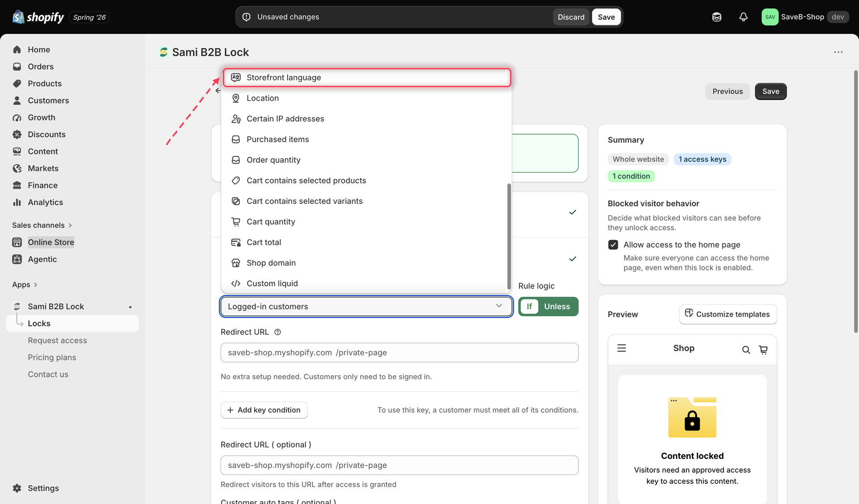The height and width of the screenshot is (504, 859).
Task: Open the SaveB-Shop account avatar
Action: point(770,17)
